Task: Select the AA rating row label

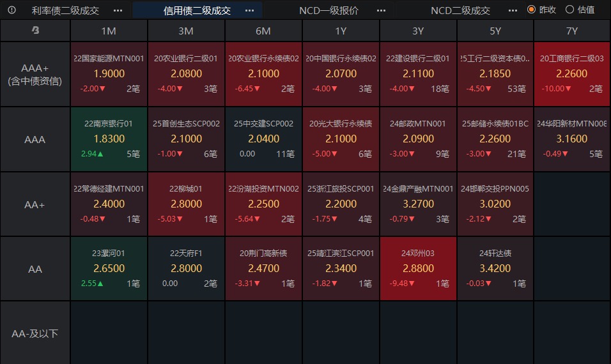Action: coord(35,269)
